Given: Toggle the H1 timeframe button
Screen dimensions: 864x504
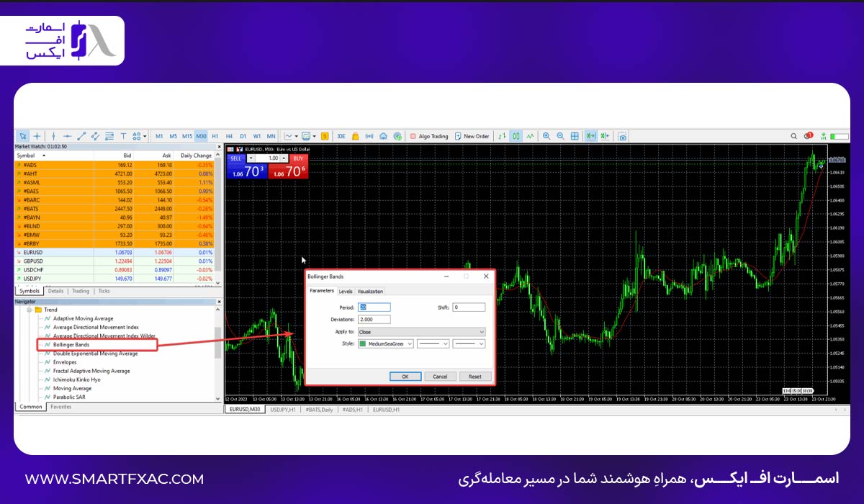Looking at the screenshot, I should click(x=215, y=136).
